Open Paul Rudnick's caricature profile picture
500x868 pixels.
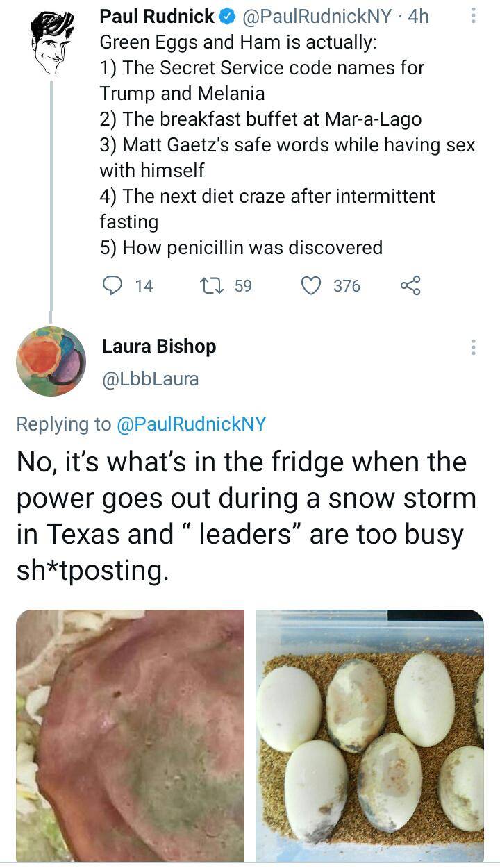point(51,42)
